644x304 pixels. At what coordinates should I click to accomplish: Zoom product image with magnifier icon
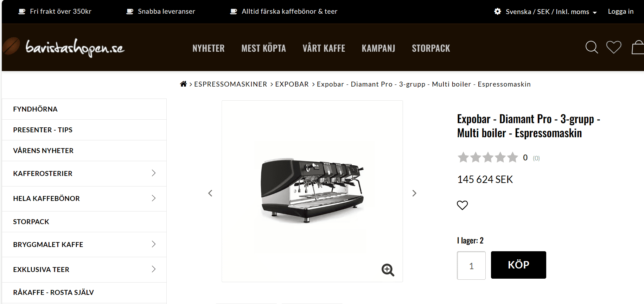(388, 270)
